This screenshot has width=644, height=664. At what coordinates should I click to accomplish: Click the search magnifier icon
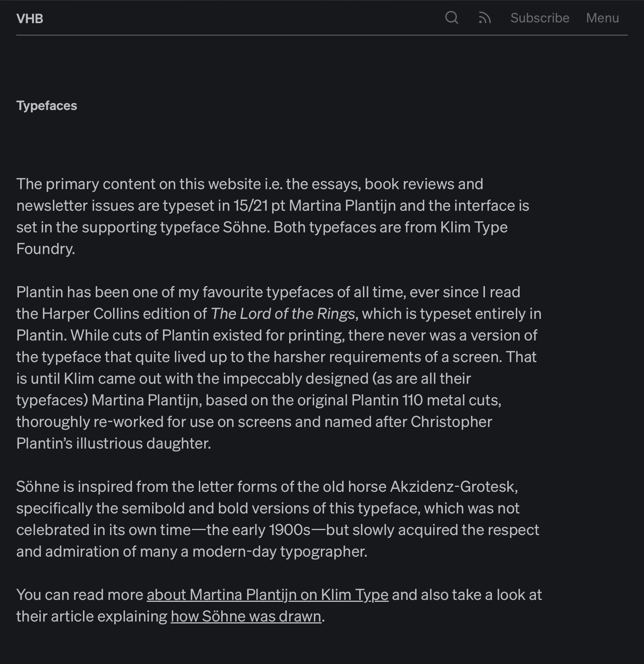(451, 18)
